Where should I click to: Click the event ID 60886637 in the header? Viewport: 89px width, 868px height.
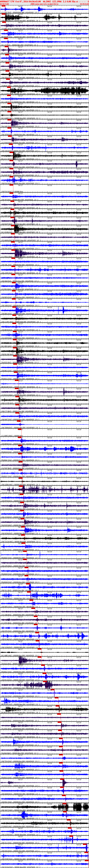[5, 1]
